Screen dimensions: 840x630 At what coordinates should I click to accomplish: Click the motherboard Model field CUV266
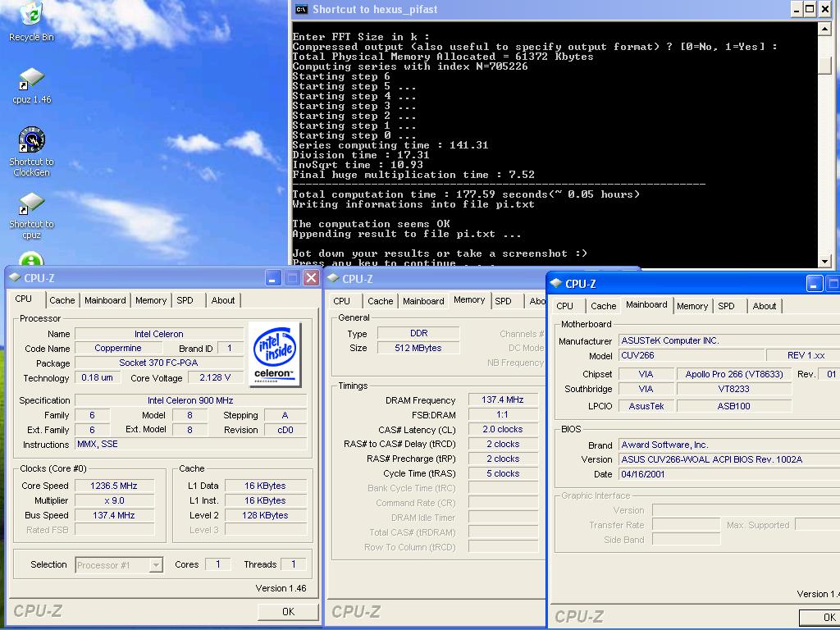[692, 355]
